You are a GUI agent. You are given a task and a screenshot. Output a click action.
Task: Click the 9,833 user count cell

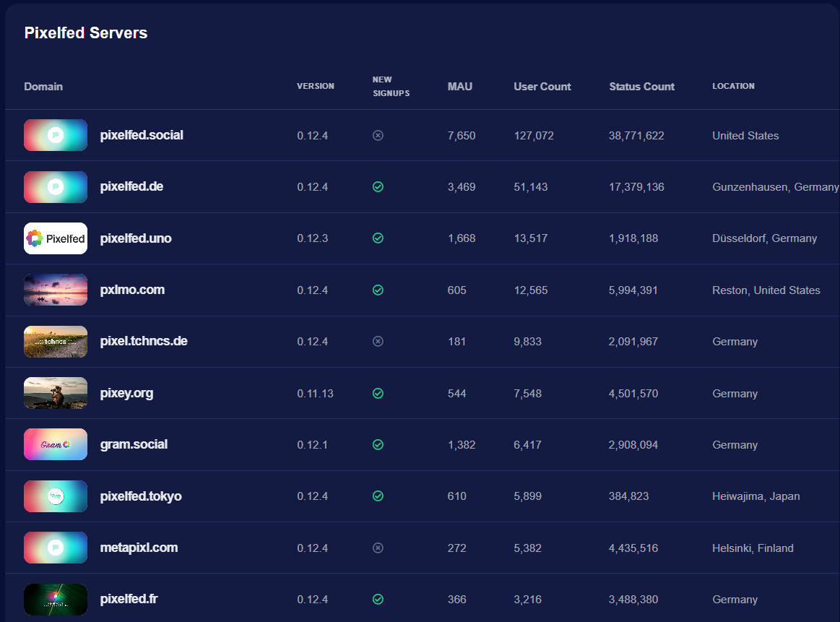click(x=528, y=342)
